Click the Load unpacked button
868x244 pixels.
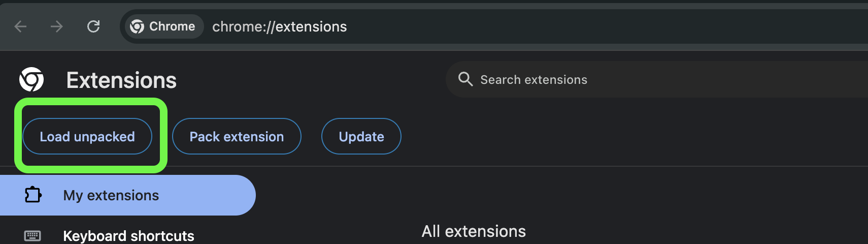click(x=87, y=136)
